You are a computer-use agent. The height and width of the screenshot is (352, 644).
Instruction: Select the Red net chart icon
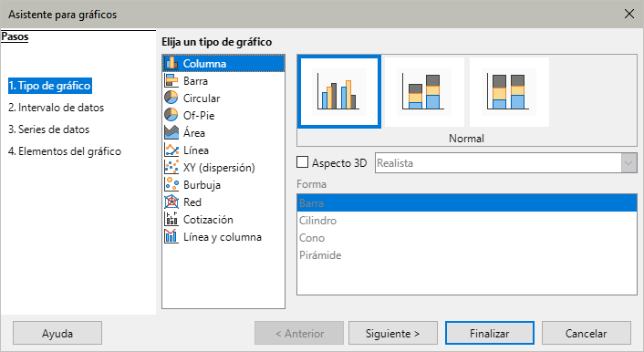(171, 202)
